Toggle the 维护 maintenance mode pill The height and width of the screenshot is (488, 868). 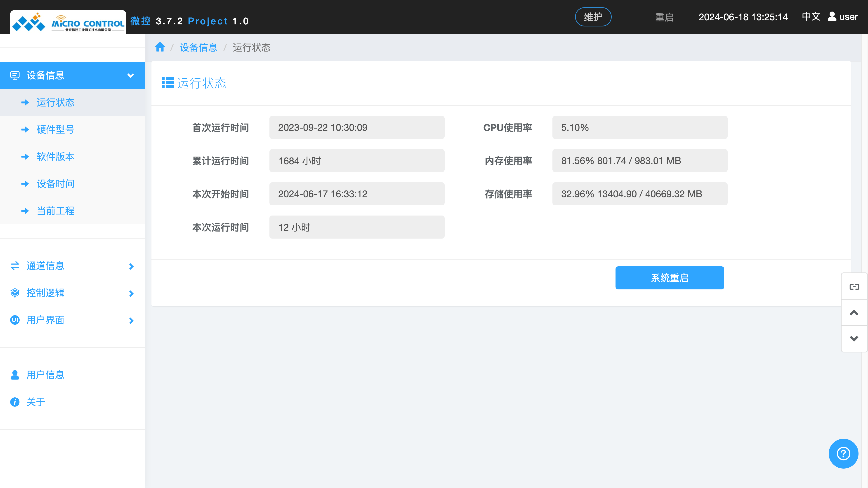593,17
